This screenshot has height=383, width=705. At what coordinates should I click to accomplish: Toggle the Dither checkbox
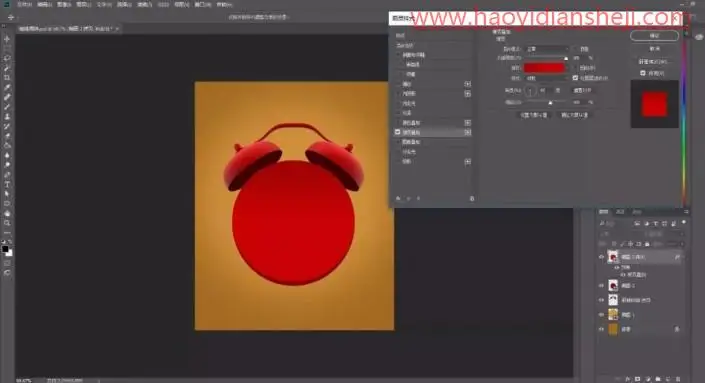(575, 49)
